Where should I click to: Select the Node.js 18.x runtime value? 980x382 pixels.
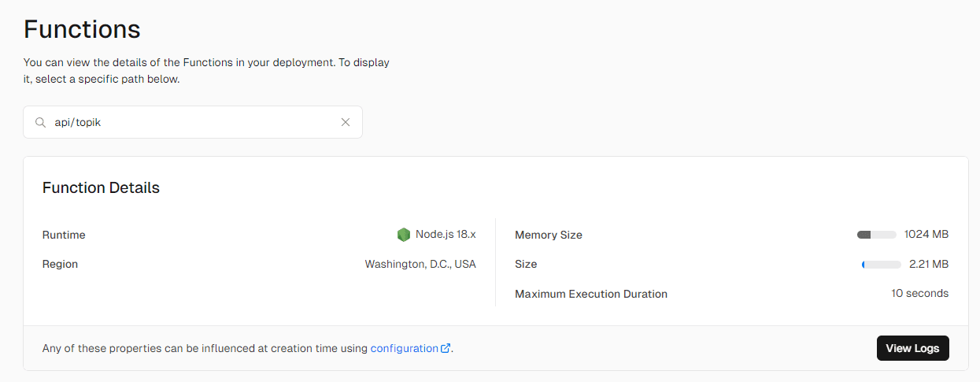[446, 235]
